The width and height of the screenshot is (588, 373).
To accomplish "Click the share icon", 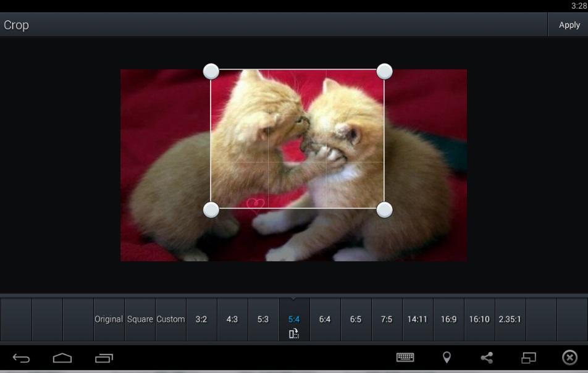I will [x=487, y=358].
